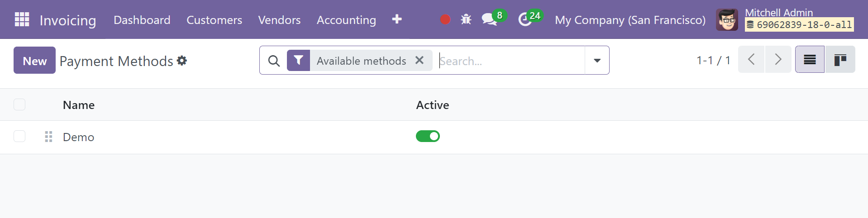Open the conversations chat icon
This screenshot has height=218, width=868.
coord(489,19)
